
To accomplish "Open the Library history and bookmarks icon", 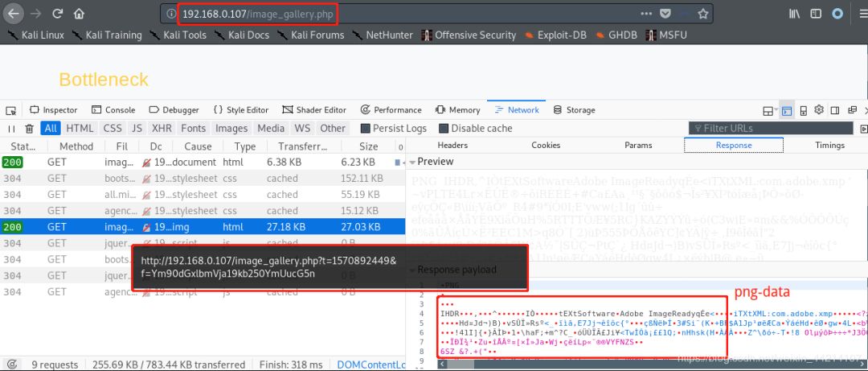I will coord(794,14).
